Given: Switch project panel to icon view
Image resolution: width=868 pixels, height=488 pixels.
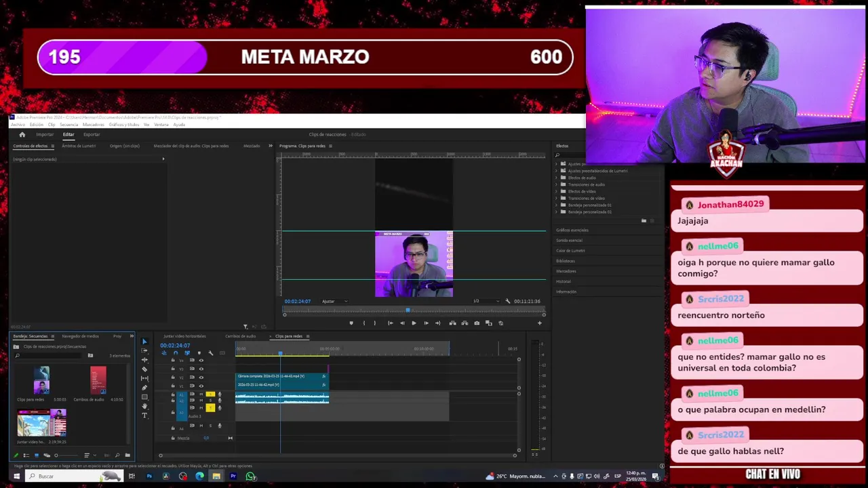Looking at the screenshot, I should (x=37, y=455).
